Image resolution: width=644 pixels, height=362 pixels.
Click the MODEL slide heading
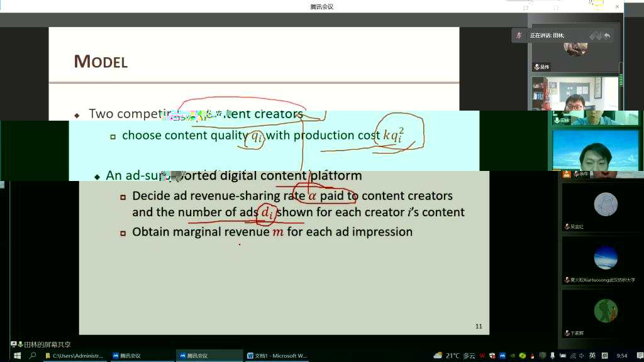point(101,62)
